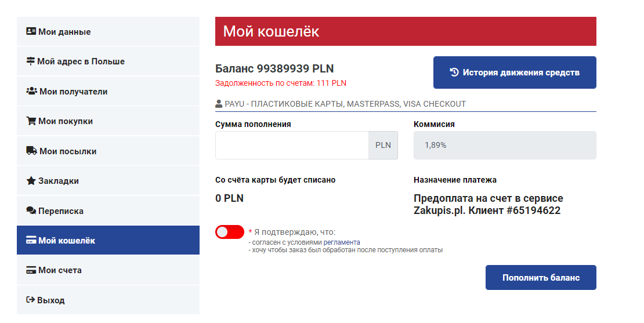Click the user icon next to PAYU

coord(219,104)
